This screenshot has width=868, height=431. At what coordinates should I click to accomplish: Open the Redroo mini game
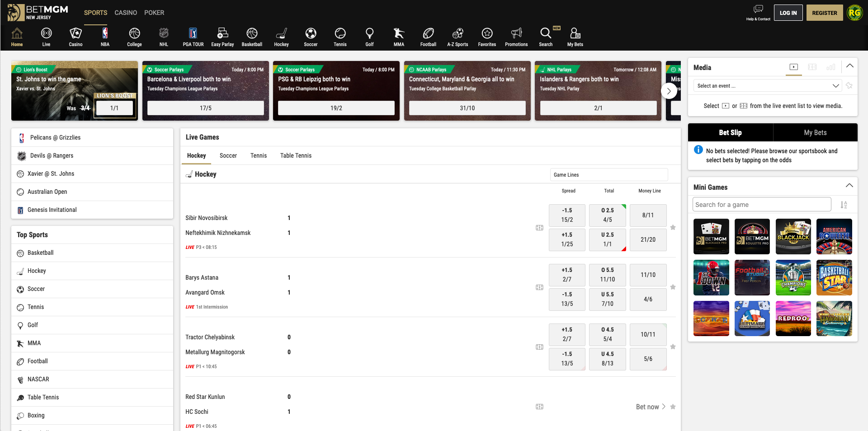[x=793, y=319]
